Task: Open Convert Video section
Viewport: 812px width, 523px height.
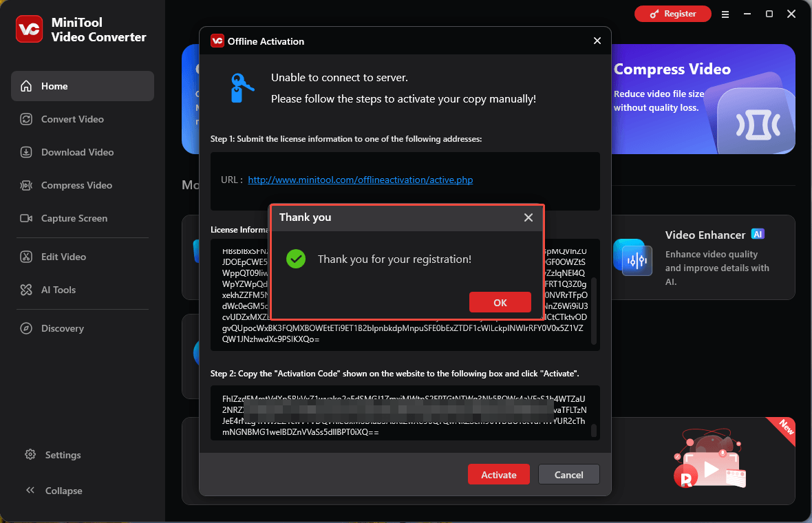Action: [x=83, y=119]
